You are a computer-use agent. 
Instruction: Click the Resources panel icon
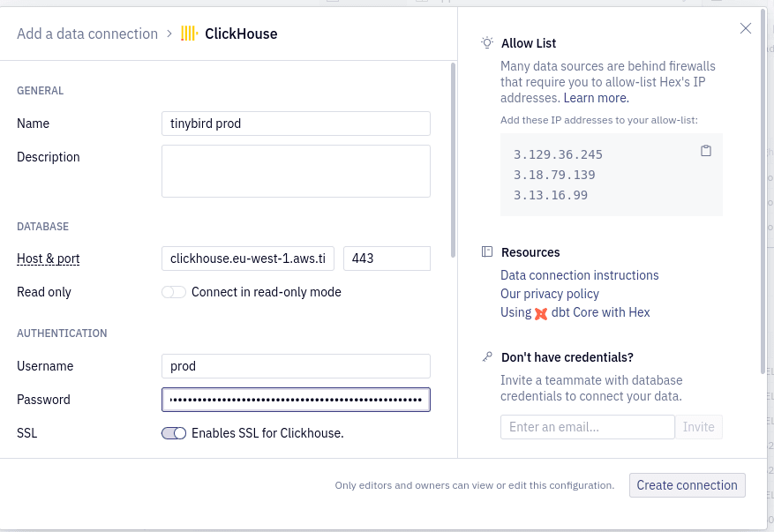tap(487, 251)
